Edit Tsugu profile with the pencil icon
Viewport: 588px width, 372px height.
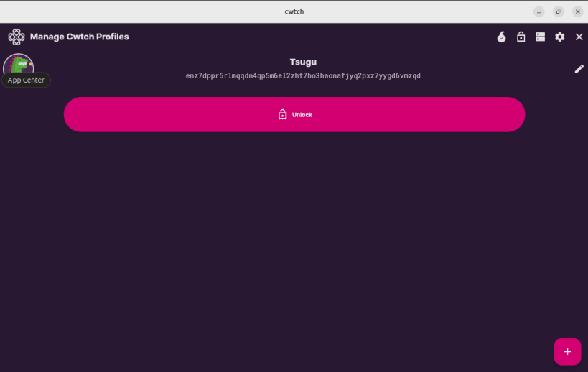click(579, 69)
